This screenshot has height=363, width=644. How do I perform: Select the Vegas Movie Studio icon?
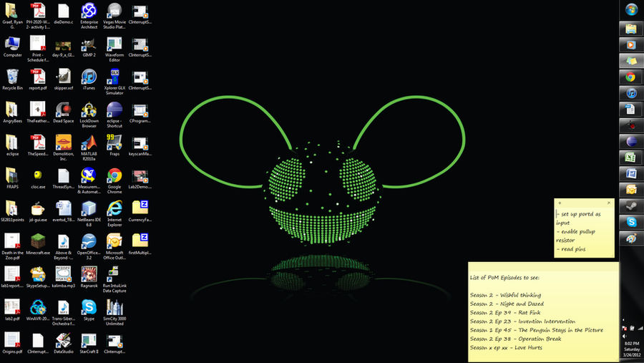point(114,16)
